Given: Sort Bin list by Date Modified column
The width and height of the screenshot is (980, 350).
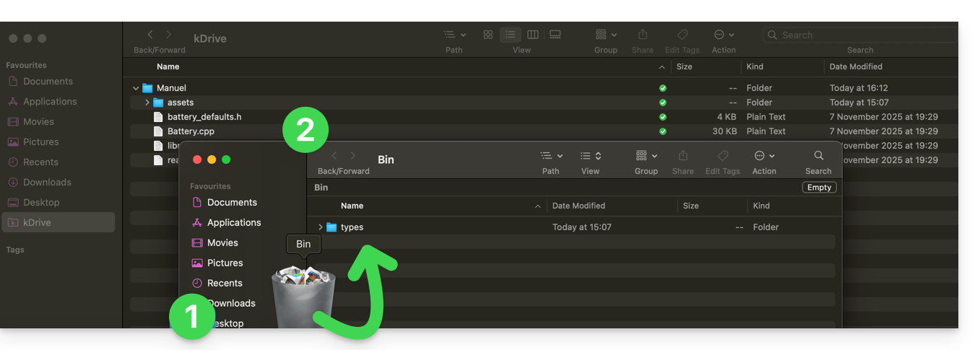Looking at the screenshot, I should tap(578, 206).
